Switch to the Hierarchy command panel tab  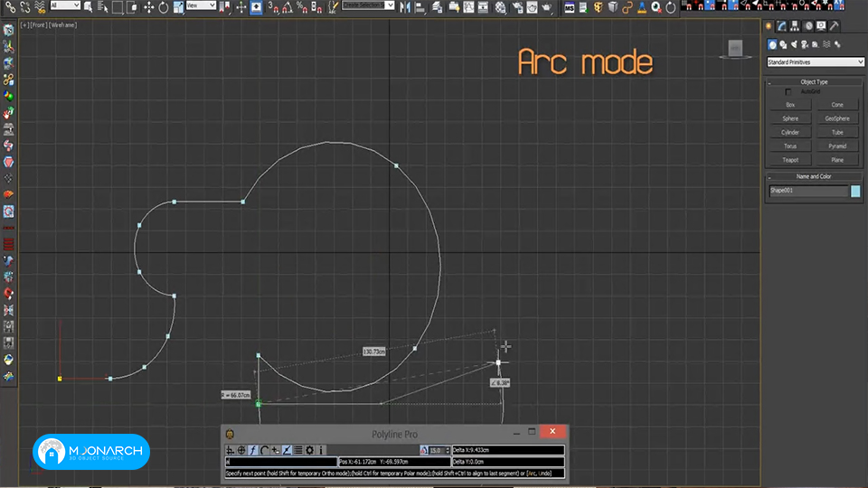(x=795, y=26)
